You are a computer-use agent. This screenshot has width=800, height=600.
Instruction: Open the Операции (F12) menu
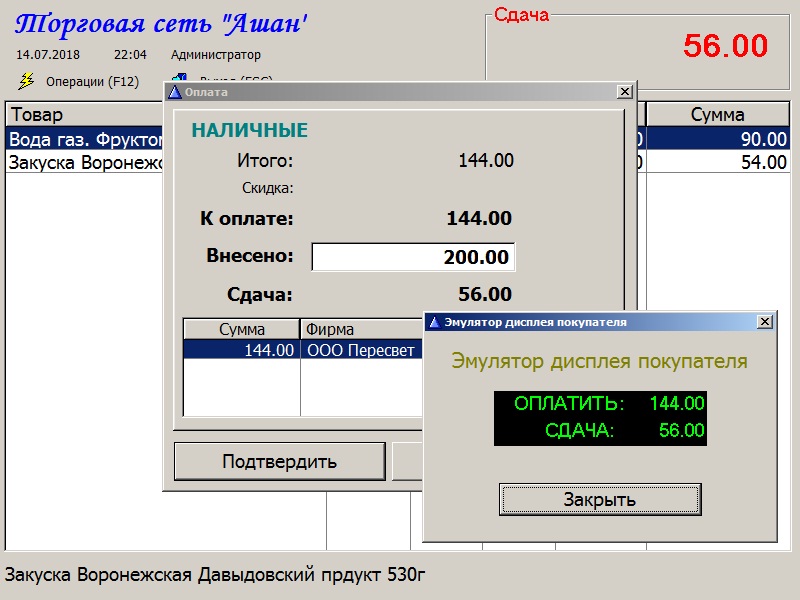(x=92, y=82)
